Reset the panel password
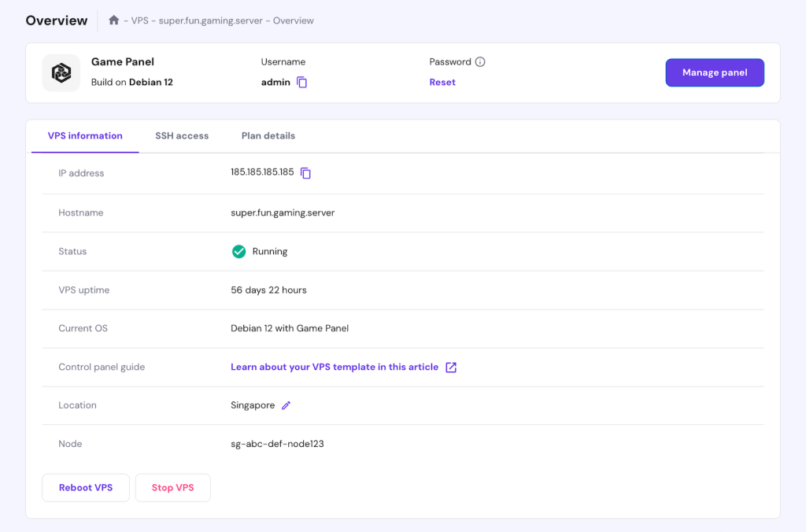This screenshot has height=532, width=806. [442, 82]
